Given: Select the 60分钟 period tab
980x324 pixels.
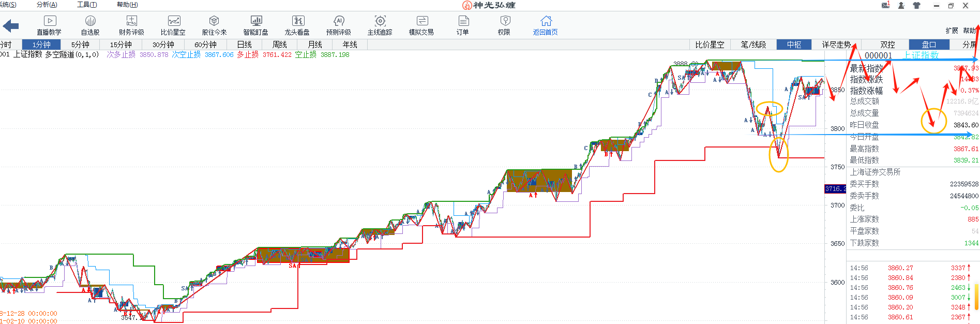Looking at the screenshot, I should click(x=205, y=45).
